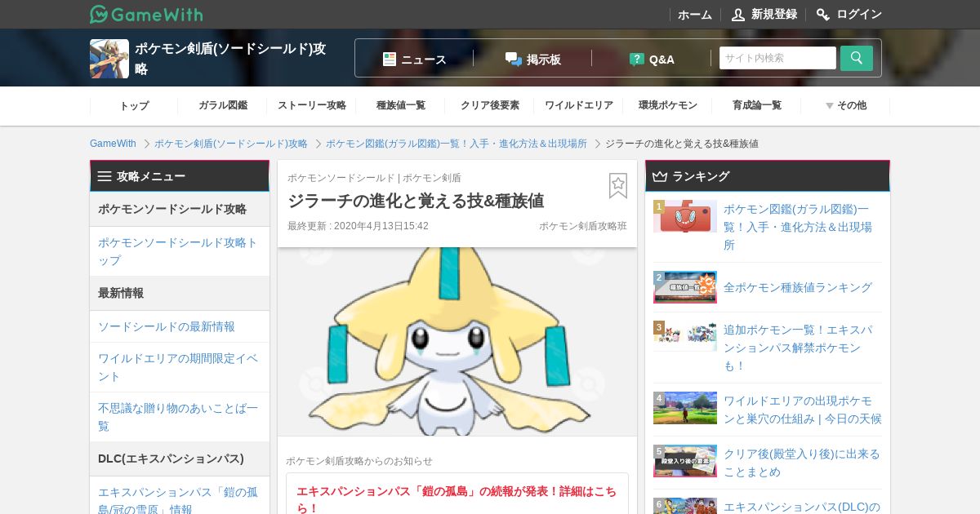
Task: Open エキスパンションパス「鎧の孤島/冠の雪原」情報 link
Action: click(x=178, y=501)
